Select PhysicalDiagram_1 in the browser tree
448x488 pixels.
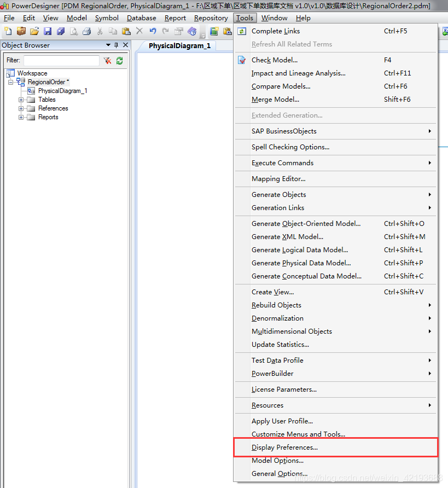pos(62,91)
